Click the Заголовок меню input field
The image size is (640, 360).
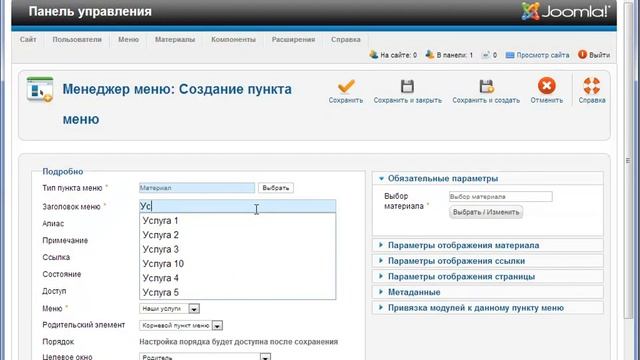pyautogui.click(x=238, y=206)
